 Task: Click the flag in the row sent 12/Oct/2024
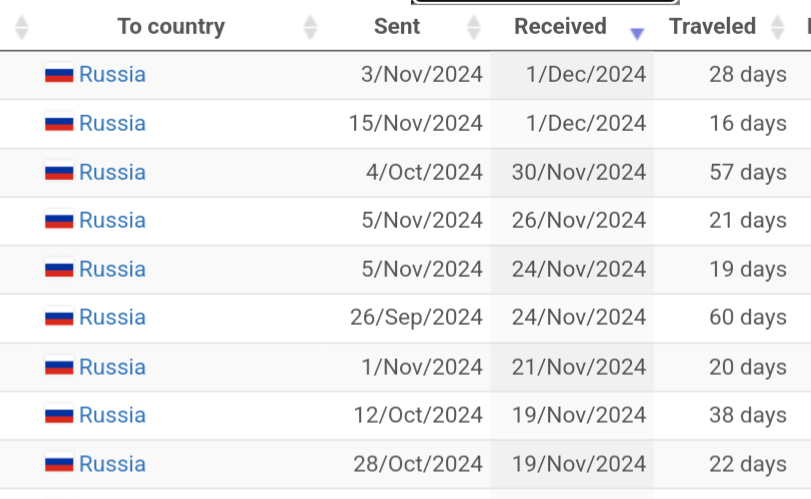point(59,415)
